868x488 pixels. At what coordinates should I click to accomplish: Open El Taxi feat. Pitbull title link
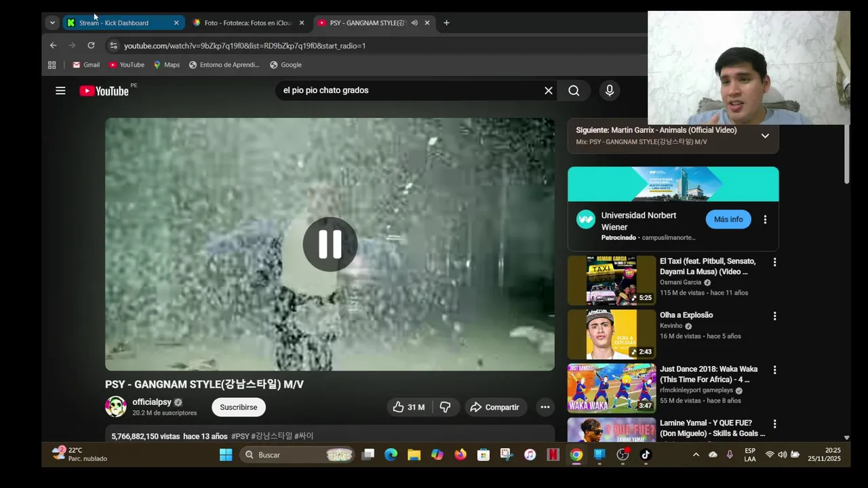[x=708, y=266]
